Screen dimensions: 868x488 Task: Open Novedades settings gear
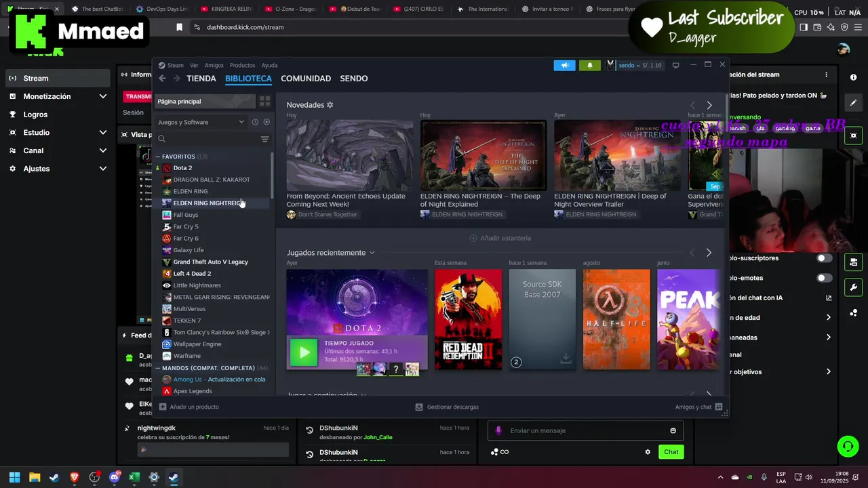(330, 105)
